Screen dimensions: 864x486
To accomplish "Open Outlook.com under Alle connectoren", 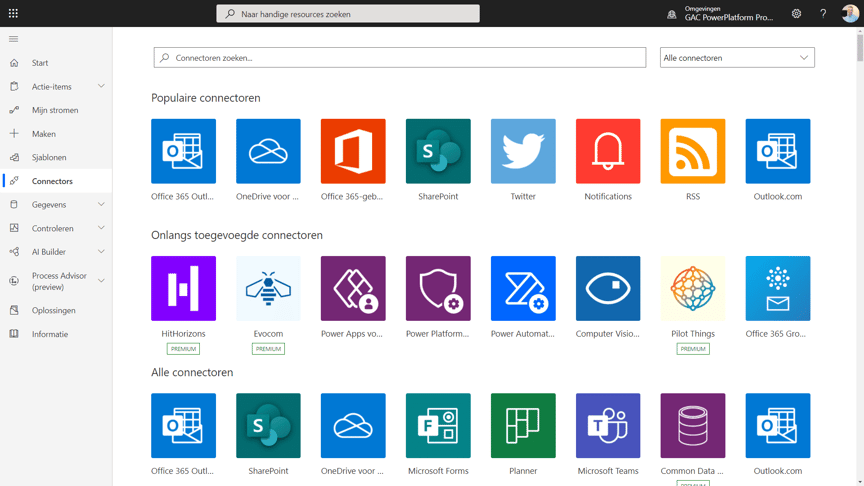I will [777, 425].
